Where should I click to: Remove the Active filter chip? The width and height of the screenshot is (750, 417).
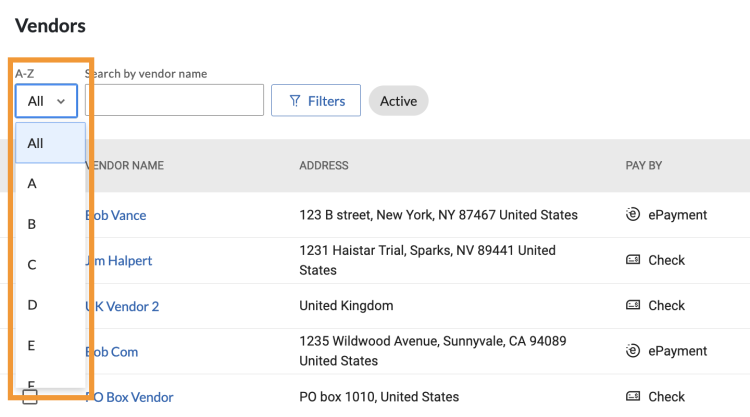pos(398,101)
